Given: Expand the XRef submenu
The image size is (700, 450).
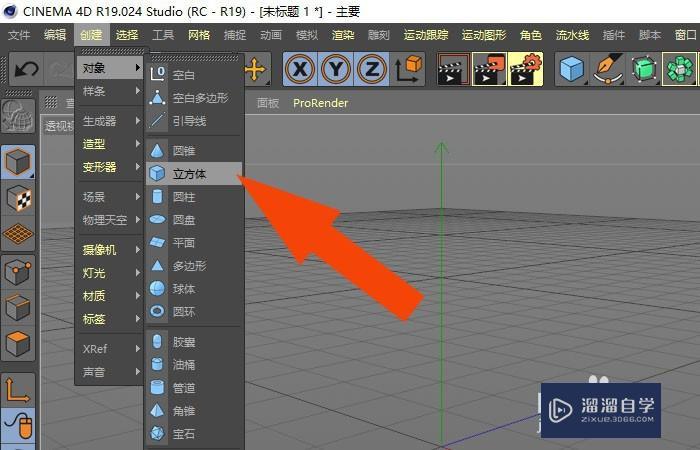Looking at the screenshot, I should pyautogui.click(x=110, y=349).
